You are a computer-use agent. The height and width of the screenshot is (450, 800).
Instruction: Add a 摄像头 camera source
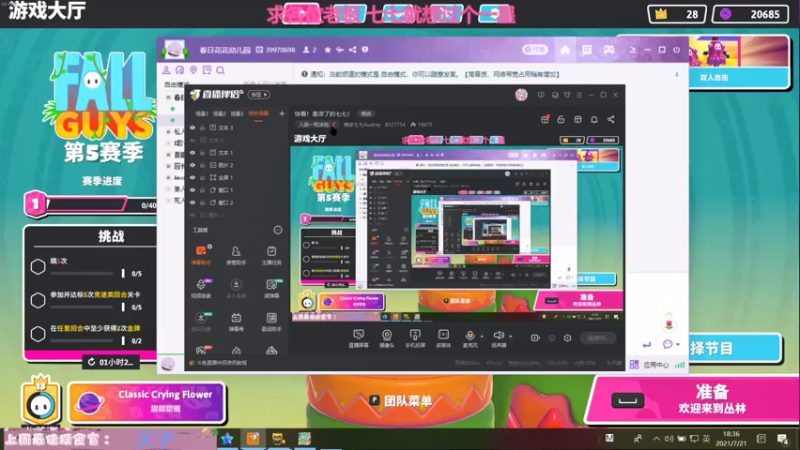387,338
